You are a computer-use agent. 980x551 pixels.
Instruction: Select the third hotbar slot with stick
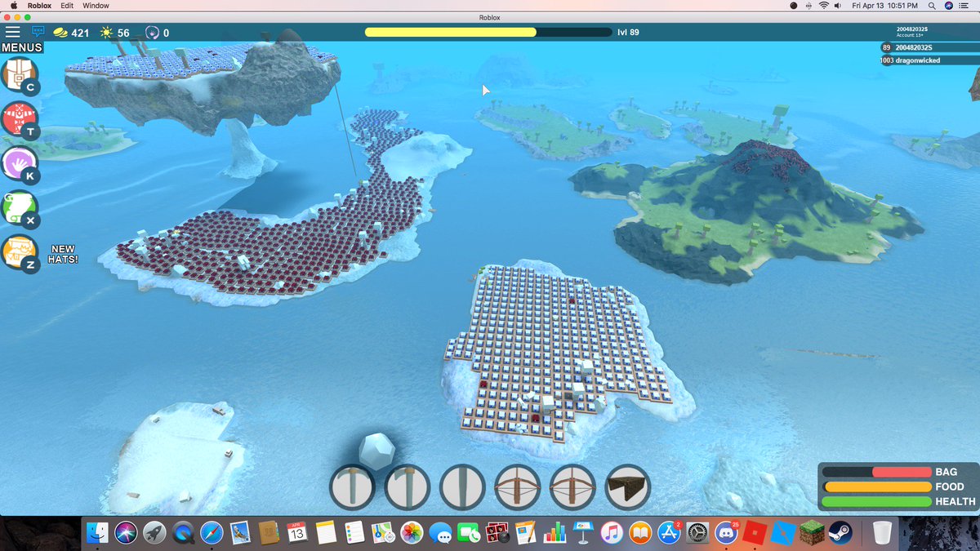462,487
